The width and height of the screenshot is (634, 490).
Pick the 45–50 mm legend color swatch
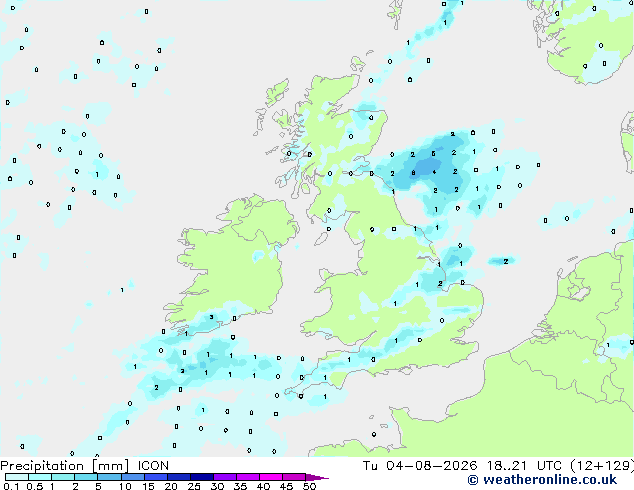click(x=294, y=477)
